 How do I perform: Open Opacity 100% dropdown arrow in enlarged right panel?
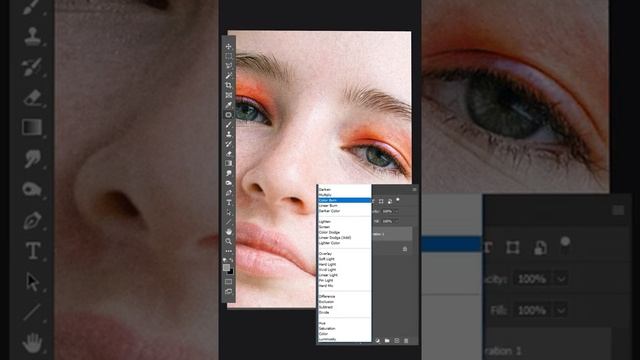(561, 279)
